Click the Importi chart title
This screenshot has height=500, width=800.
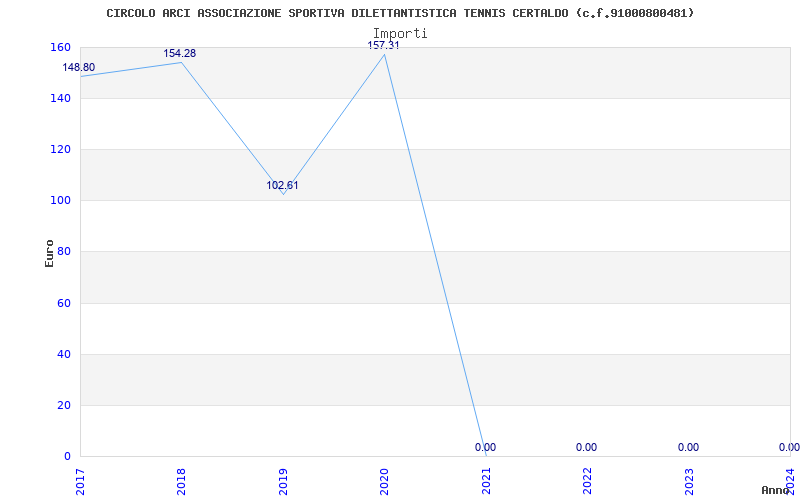400,34
